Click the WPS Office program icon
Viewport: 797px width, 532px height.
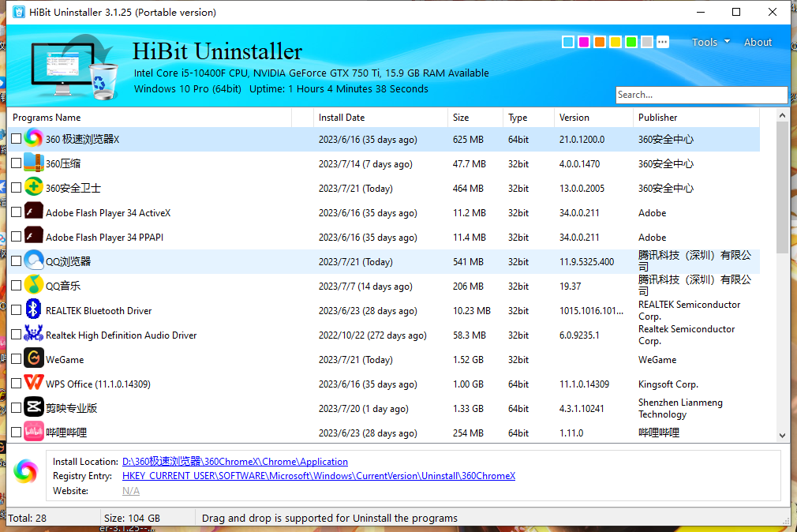(34, 383)
